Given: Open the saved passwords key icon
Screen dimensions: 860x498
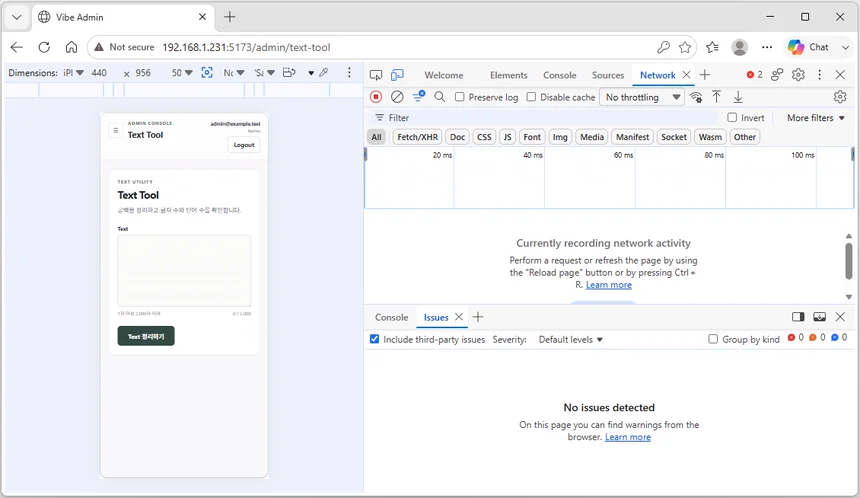Looking at the screenshot, I should click(x=663, y=47).
